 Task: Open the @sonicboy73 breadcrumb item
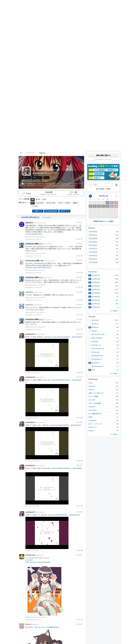click(30, 153)
